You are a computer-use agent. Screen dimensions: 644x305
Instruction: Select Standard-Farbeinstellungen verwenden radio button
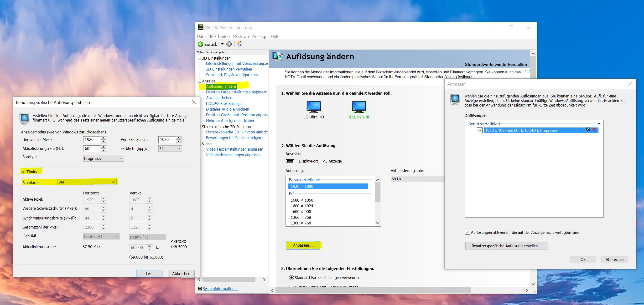291,278
